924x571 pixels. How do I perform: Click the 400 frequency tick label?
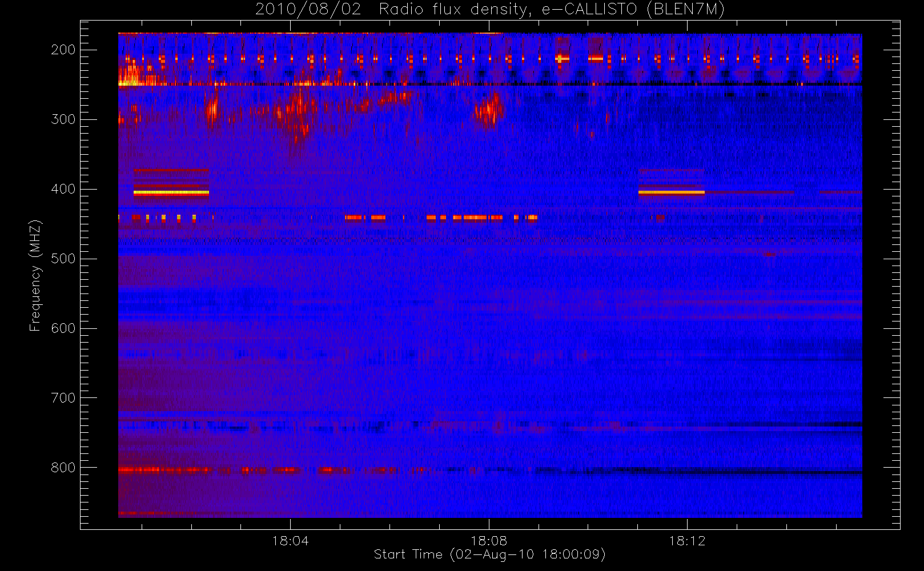coord(63,189)
